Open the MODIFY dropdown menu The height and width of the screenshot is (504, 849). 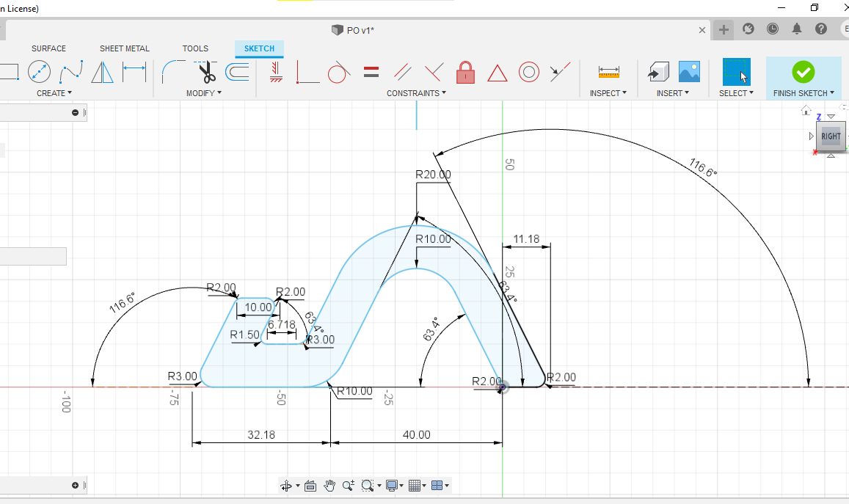(x=203, y=93)
